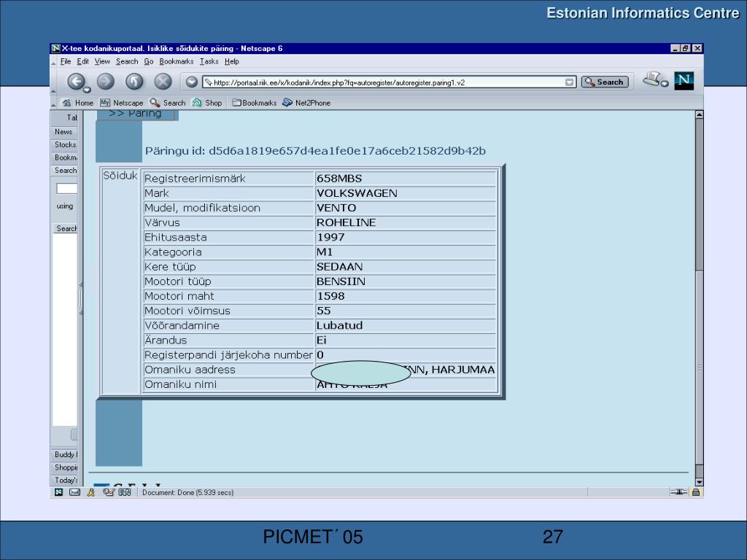The height and width of the screenshot is (560, 747).
Task: Open the File menu
Action: point(66,61)
